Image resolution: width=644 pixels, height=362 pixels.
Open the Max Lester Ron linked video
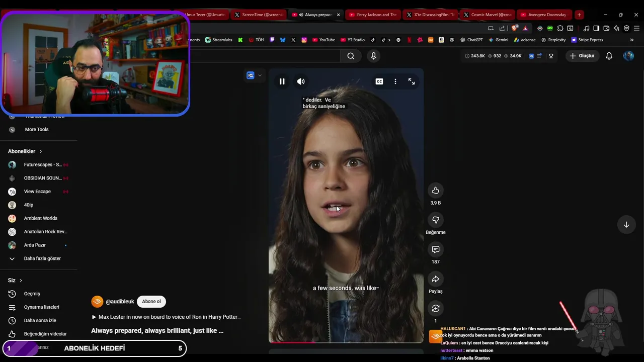tap(167, 317)
